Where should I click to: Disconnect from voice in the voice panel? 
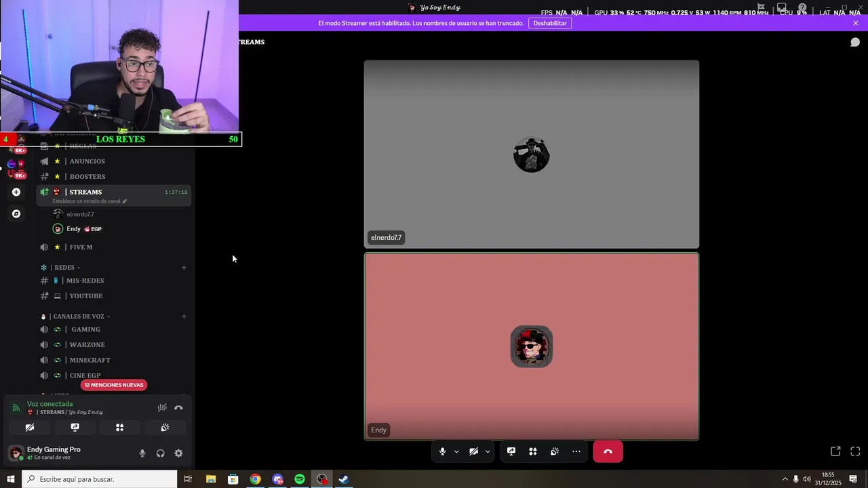coord(178,408)
